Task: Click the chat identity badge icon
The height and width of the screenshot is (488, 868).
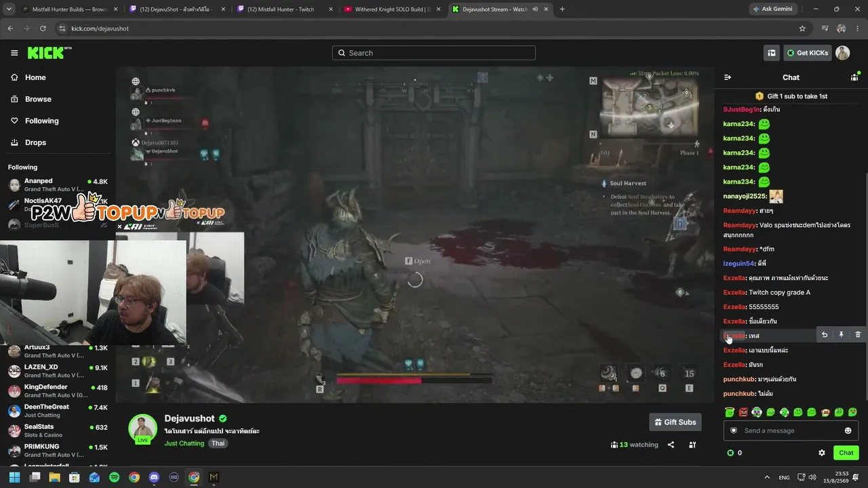Action: tap(733, 430)
